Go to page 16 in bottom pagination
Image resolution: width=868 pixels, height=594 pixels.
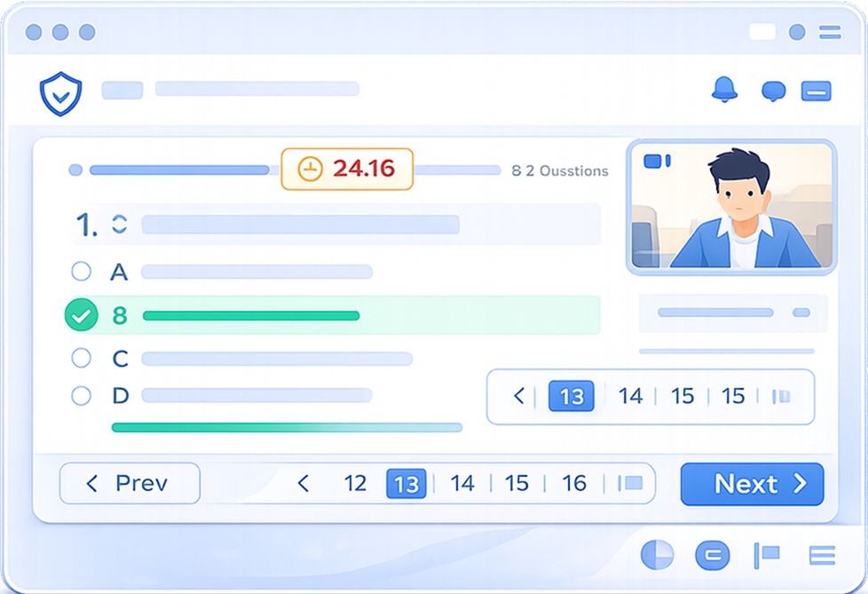click(574, 483)
